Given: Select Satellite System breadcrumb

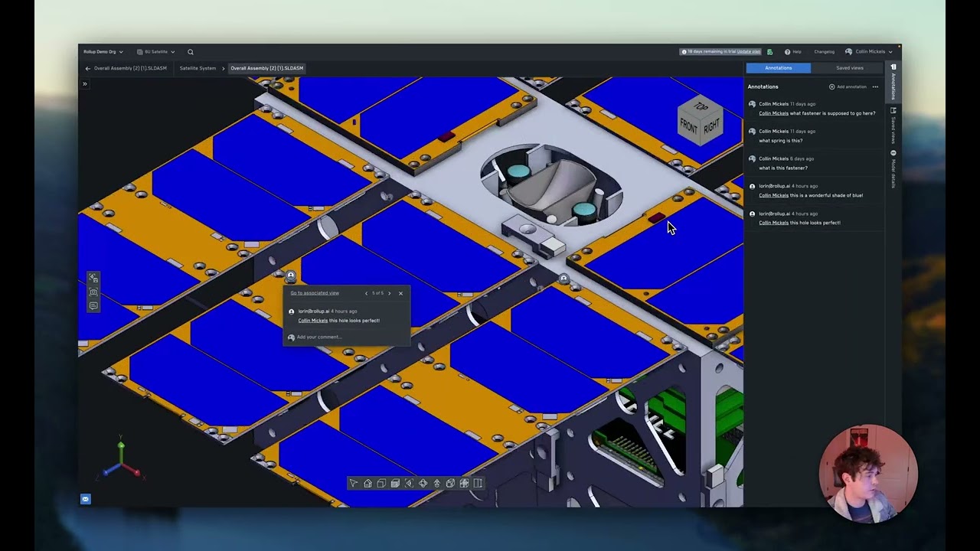Looking at the screenshot, I should coord(198,68).
